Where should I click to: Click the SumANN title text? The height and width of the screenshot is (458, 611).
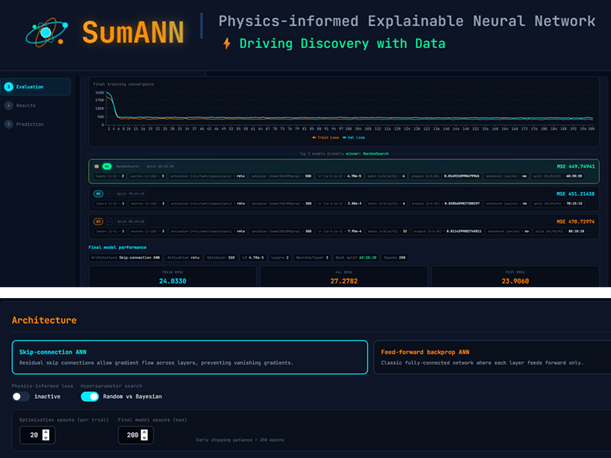coord(133,32)
